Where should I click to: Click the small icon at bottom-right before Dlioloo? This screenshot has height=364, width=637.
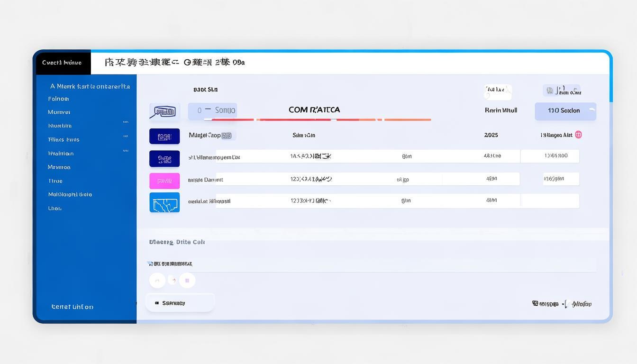(x=535, y=303)
